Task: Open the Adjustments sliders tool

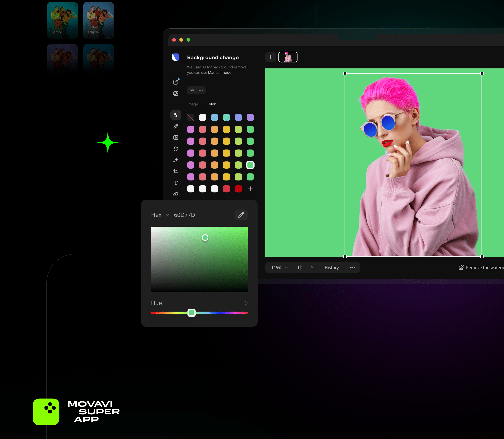Action: coord(175,115)
